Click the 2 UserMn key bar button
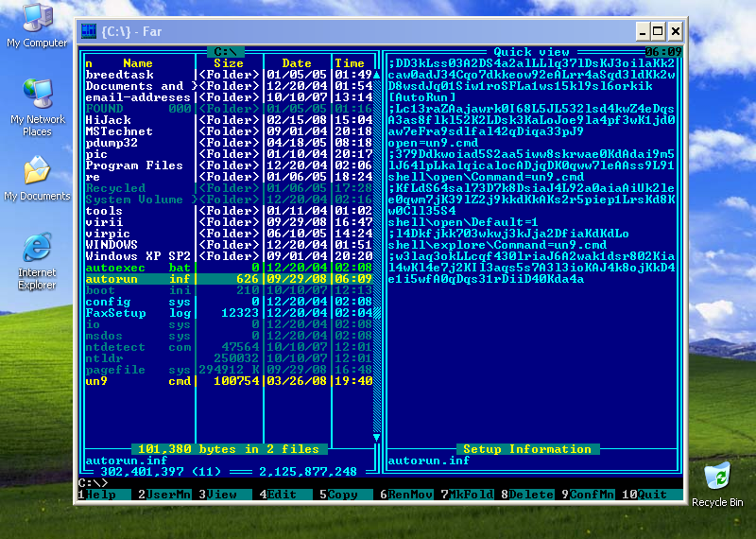This screenshot has height=539, width=756. 164,495
